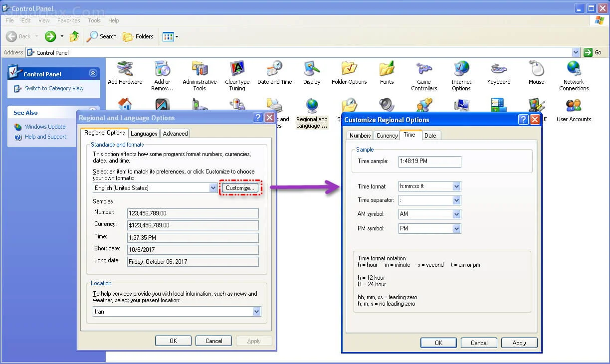This screenshot has height=364, width=610.
Task: Click the Up folder toolbar button
Action: coord(74,36)
